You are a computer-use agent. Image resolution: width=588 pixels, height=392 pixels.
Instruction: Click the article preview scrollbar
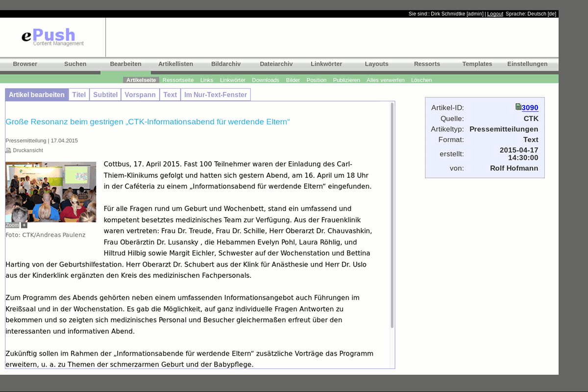click(x=392, y=216)
